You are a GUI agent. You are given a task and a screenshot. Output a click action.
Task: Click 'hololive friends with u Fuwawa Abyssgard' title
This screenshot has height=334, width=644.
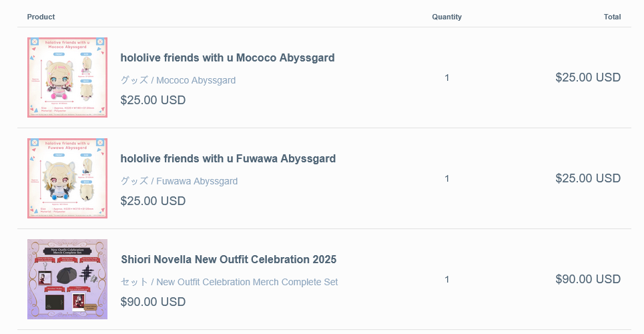coord(228,159)
